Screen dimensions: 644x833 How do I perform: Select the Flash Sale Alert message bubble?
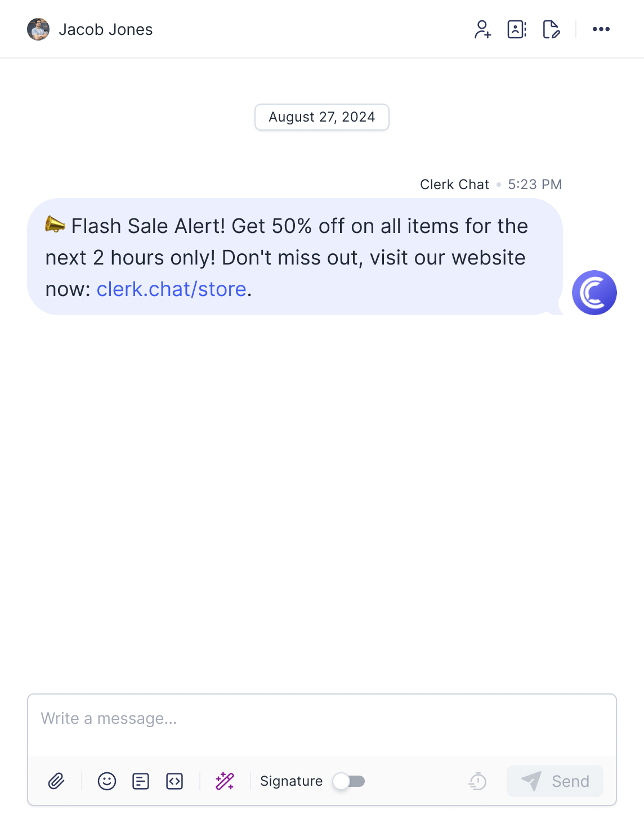tap(295, 257)
